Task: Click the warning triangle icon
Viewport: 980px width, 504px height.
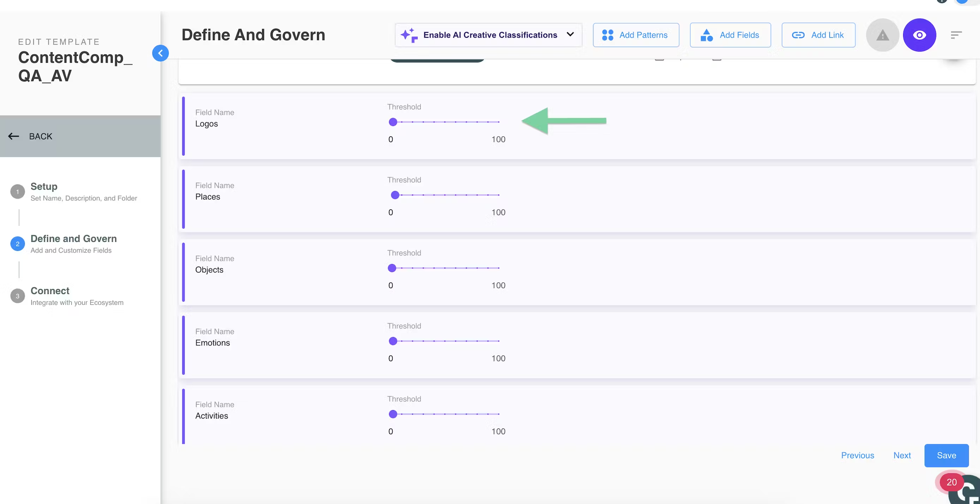Action: click(x=882, y=35)
